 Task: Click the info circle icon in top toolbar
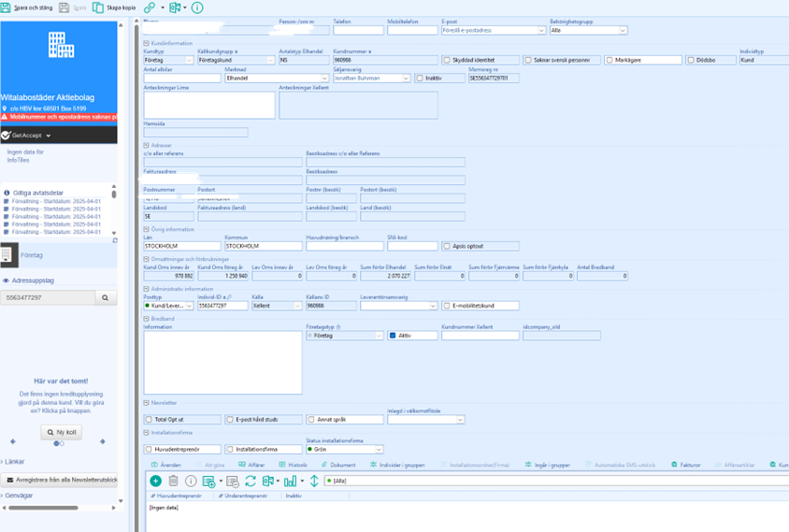196,7
